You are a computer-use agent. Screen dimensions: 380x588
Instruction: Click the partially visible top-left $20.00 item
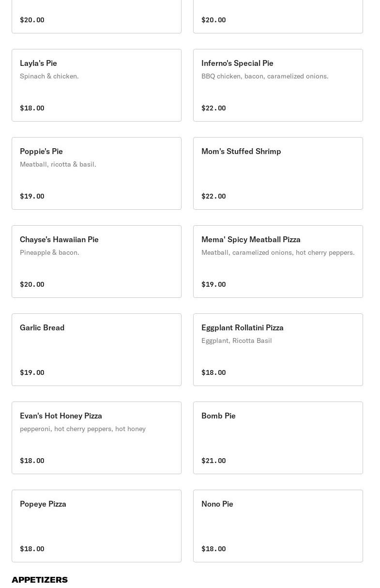point(96,16)
